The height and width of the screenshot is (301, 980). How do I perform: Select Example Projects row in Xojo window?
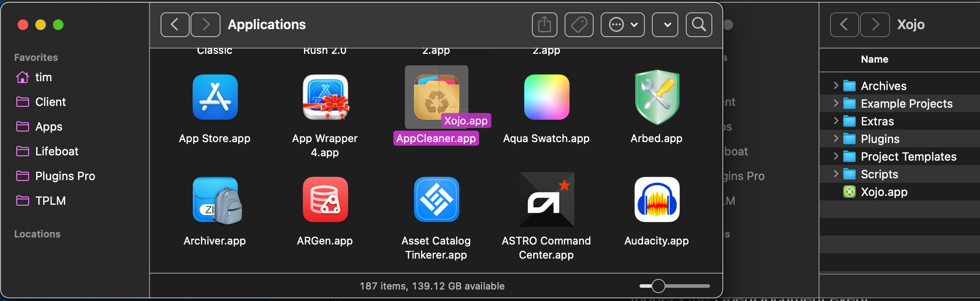[x=900, y=103]
